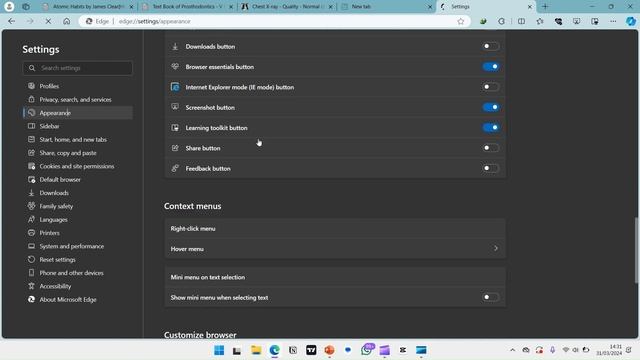Open Settings and more ellipsis menu
This screenshot has height=360, width=640.
pyautogui.click(x=613, y=21)
